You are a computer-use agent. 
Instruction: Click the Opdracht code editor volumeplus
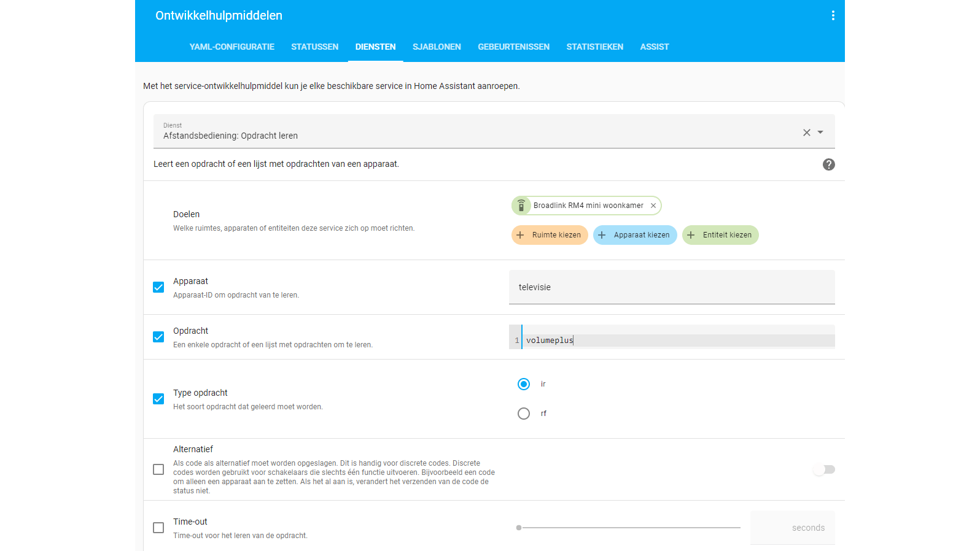672,337
